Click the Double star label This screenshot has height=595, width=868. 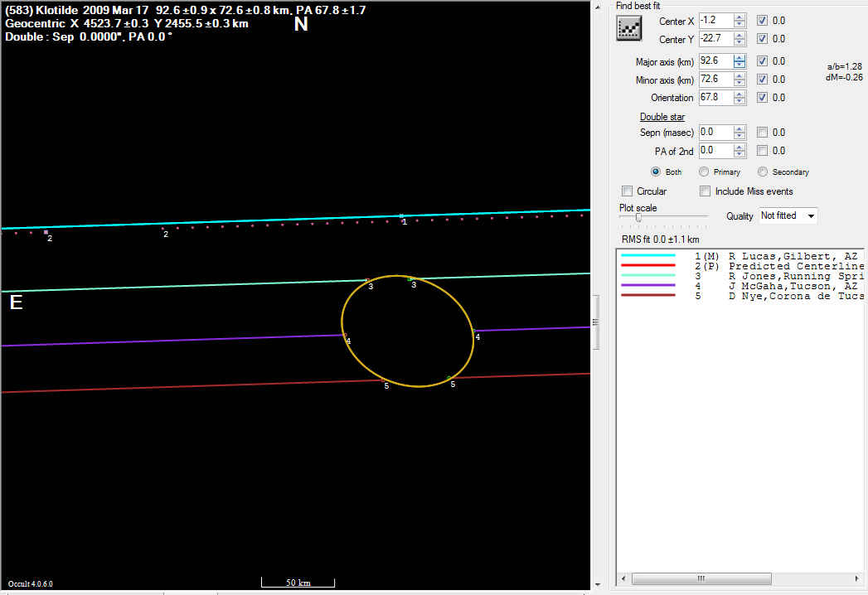662,117
